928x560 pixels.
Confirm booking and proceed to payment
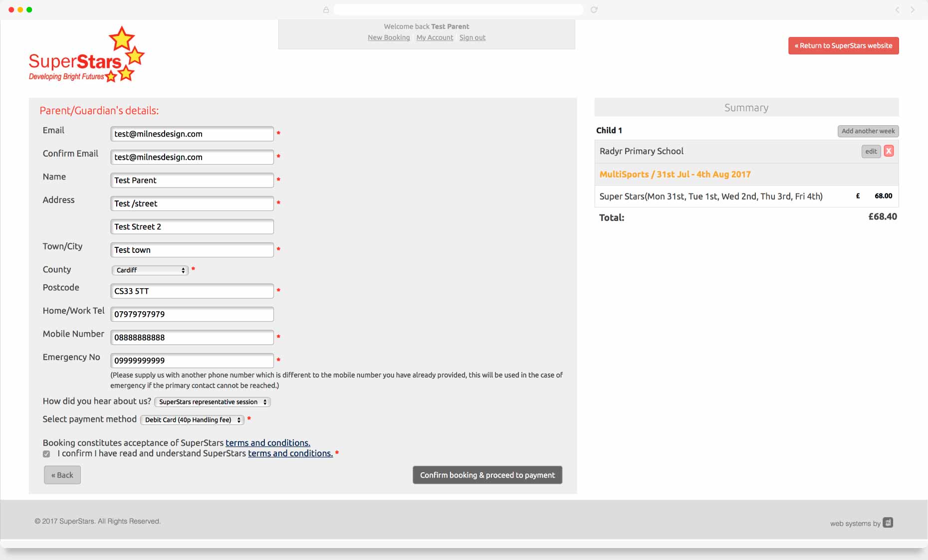point(487,475)
